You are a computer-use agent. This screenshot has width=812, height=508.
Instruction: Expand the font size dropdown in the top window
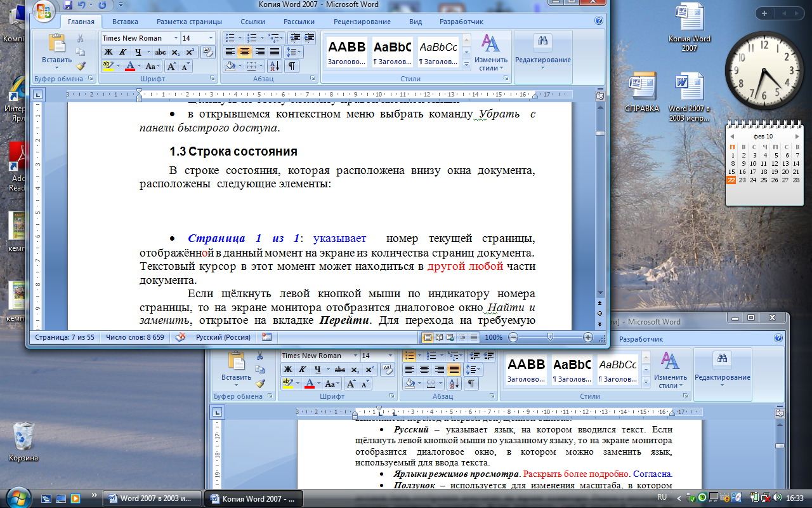pos(211,38)
